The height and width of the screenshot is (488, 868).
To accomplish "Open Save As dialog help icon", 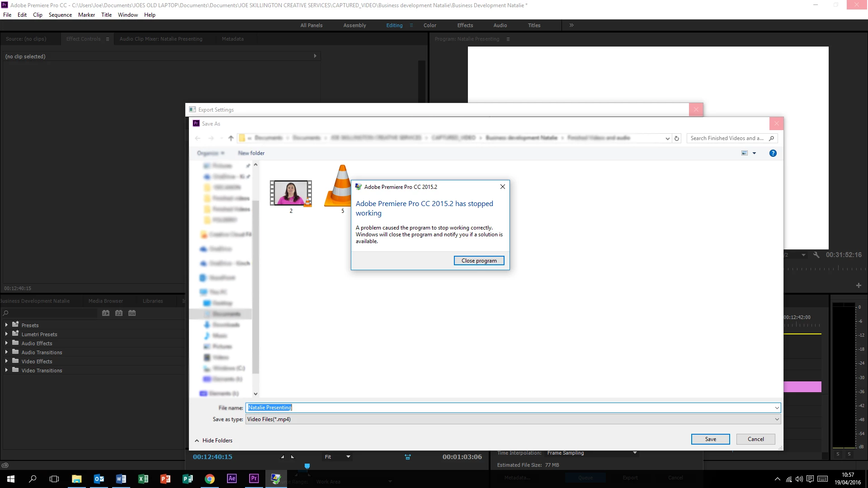I will coord(773,153).
